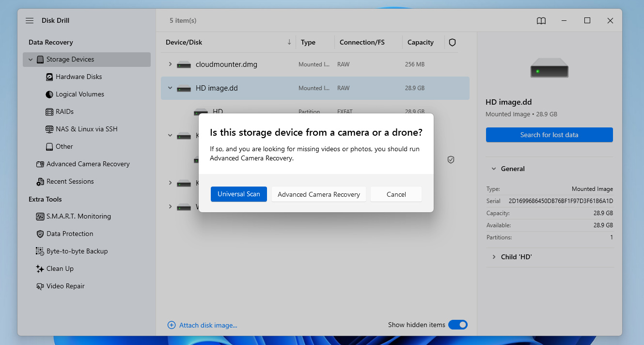Expand the cloudmounter.dmg row
Image resolution: width=644 pixels, height=345 pixels.
(x=170, y=64)
